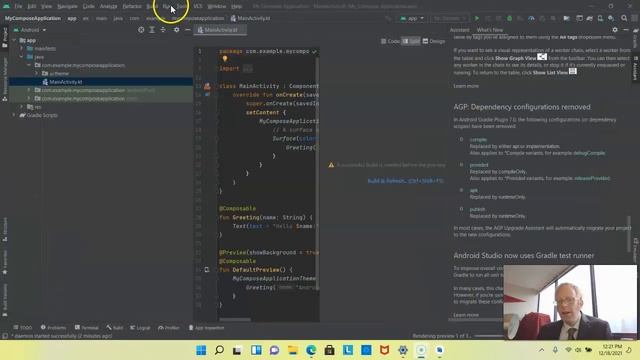
Task: Toggle the Favorites side tool window
Action: 4,262
